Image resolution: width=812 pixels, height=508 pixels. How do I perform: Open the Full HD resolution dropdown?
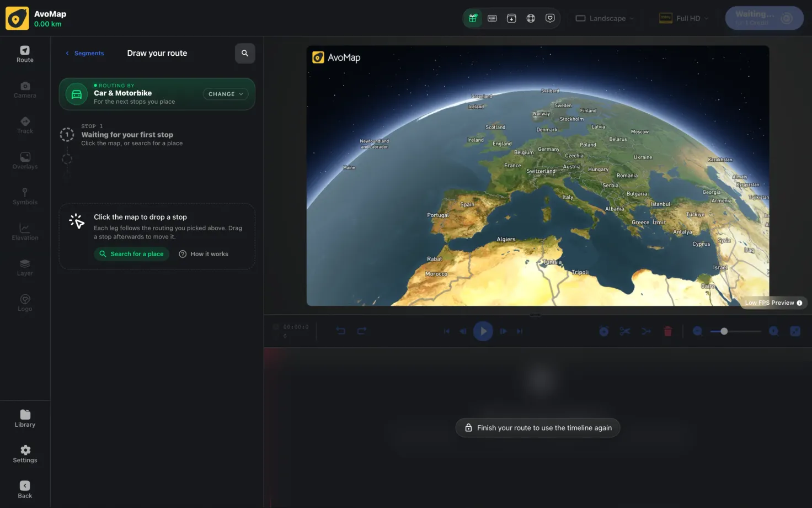coord(684,18)
